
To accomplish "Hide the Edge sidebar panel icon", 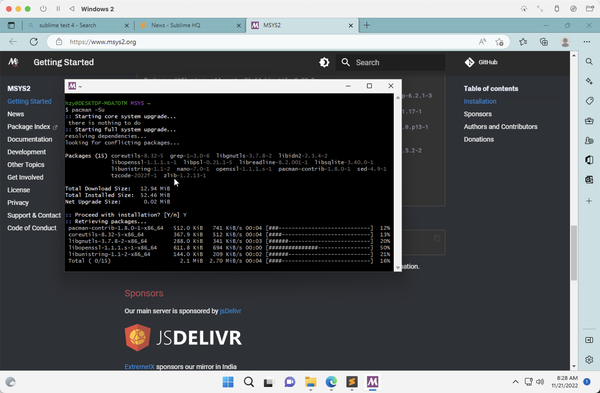I will click(x=589, y=340).
